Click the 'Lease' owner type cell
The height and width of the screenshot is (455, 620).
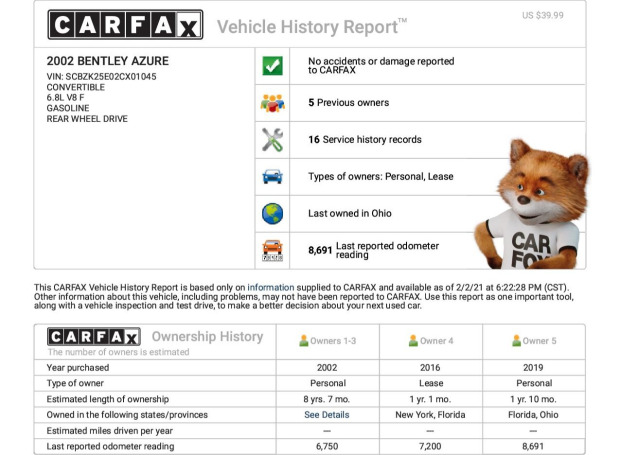[x=431, y=383]
